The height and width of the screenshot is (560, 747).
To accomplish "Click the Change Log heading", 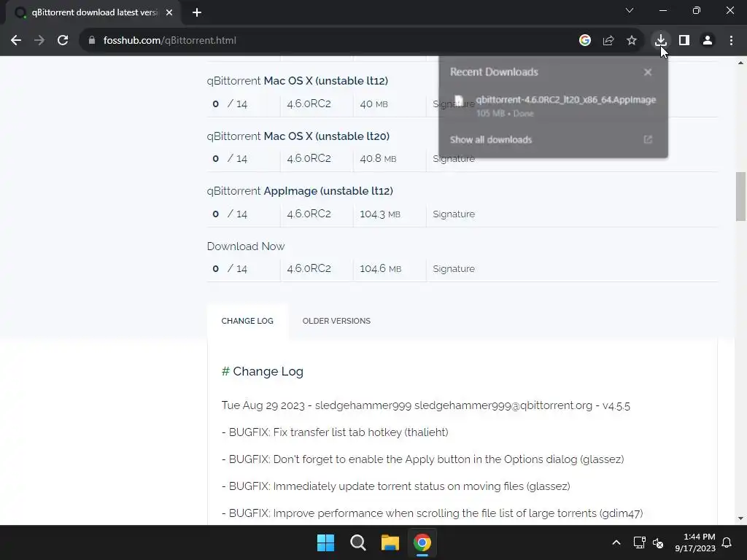I will point(263,371).
